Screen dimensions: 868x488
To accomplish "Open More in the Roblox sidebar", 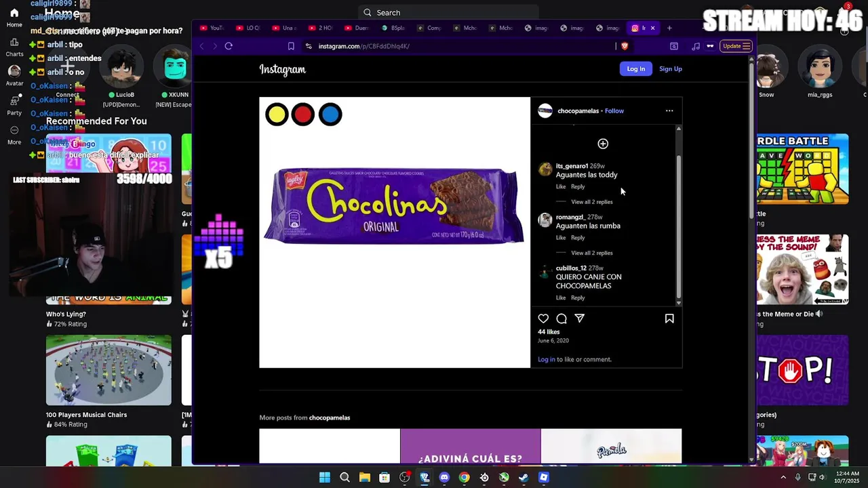I will (14, 134).
